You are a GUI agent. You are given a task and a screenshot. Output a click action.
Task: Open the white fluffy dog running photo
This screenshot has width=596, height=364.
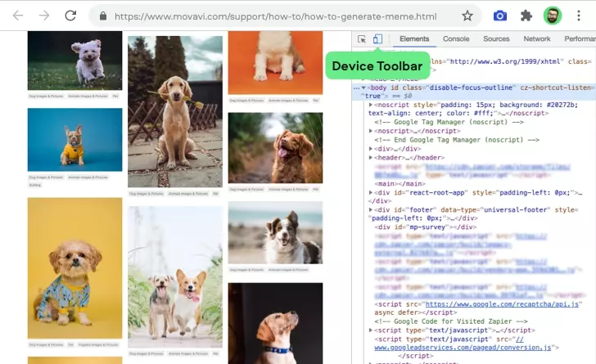coord(74,61)
